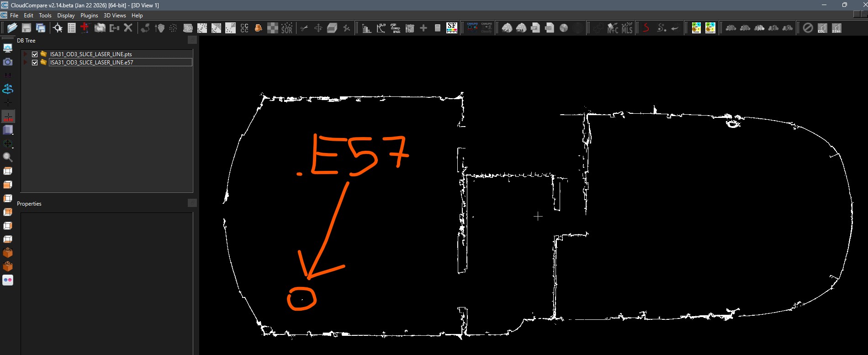Image resolution: width=868 pixels, height=355 pixels.
Task: Open the Plugins menu
Action: coord(89,16)
